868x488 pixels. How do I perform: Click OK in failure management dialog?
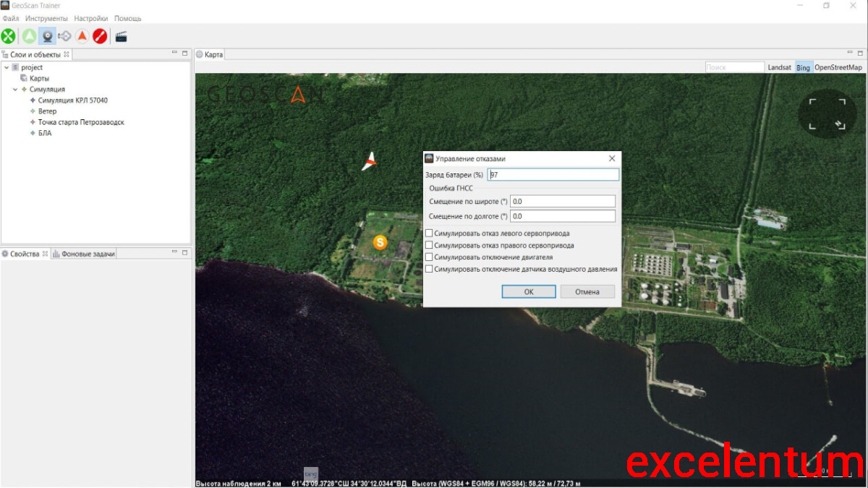(x=529, y=291)
